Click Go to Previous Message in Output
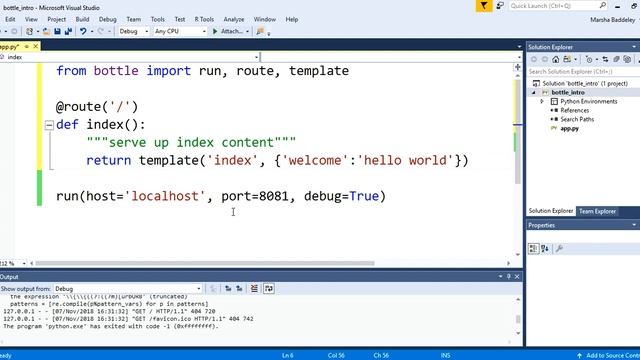Image resolution: width=640 pixels, height=360 pixels. click(x=228, y=289)
